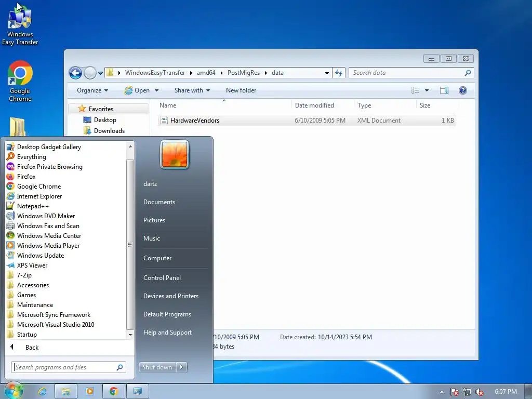Open Music from Start menu
Screen dimensions: 532x399
tap(151, 238)
